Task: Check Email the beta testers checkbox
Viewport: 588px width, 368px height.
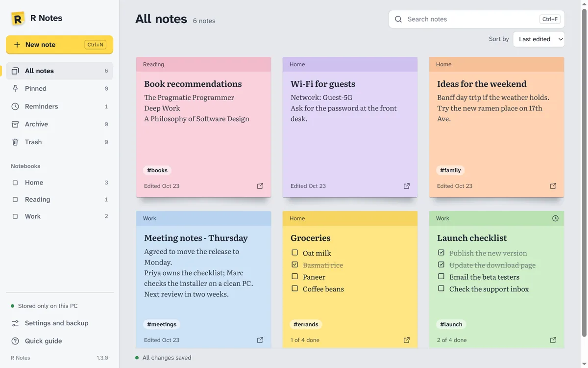Action: pos(441,276)
